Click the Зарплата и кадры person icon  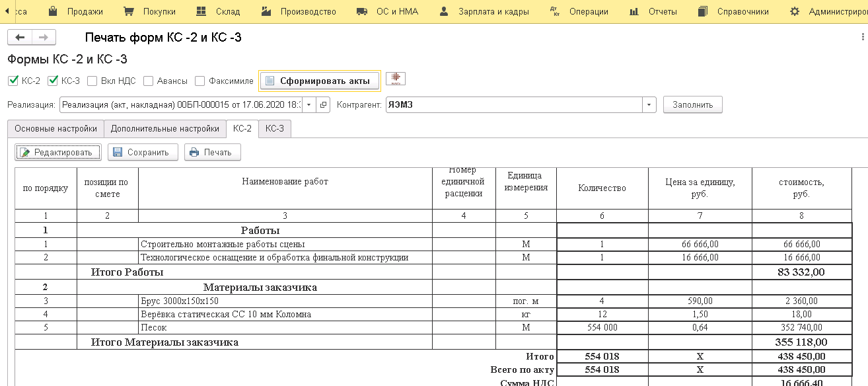pos(444,12)
